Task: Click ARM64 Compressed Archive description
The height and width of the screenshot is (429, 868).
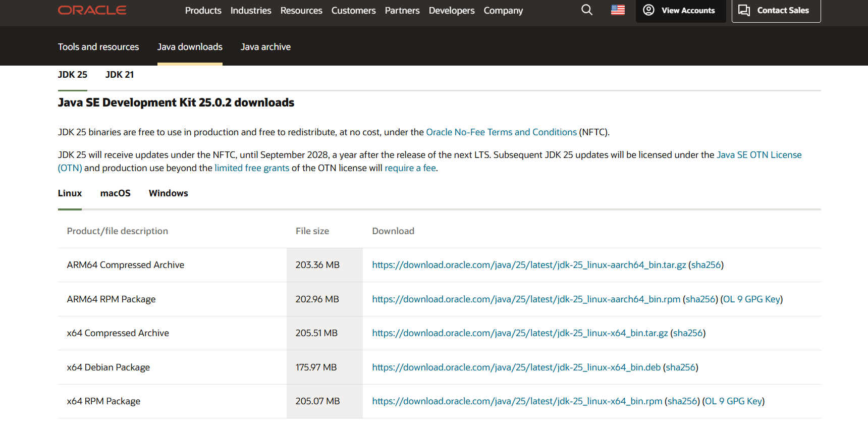Action: pyautogui.click(x=126, y=265)
